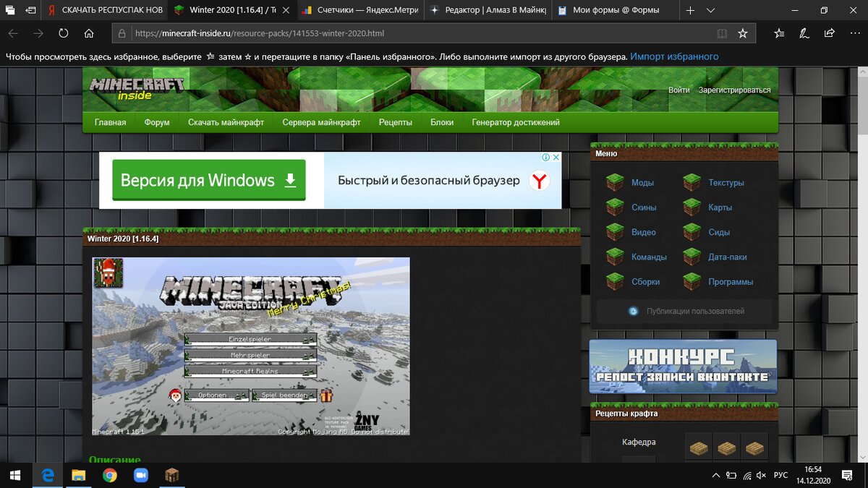This screenshot has width=868, height=488.
Task: Go to browser home page icon
Action: click(89, 33)
